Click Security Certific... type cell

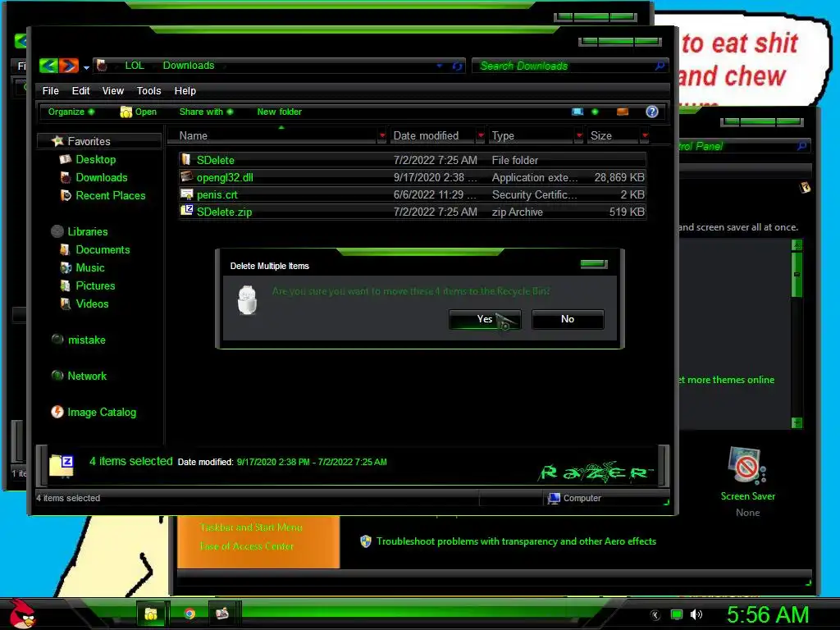point(534,194)
